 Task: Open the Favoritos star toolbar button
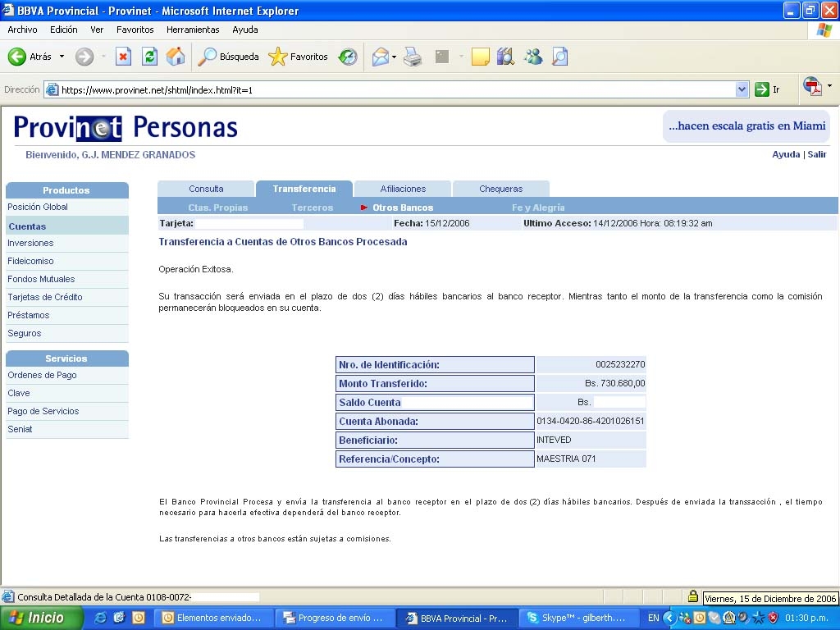pos(298,57)
